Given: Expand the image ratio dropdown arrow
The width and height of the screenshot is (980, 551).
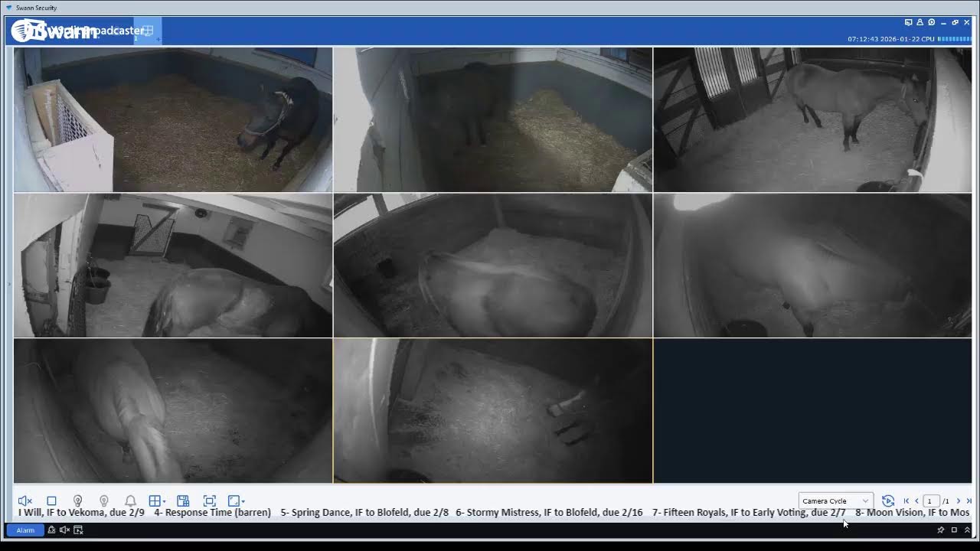Looking at the screenshot, I should point(243,501).
